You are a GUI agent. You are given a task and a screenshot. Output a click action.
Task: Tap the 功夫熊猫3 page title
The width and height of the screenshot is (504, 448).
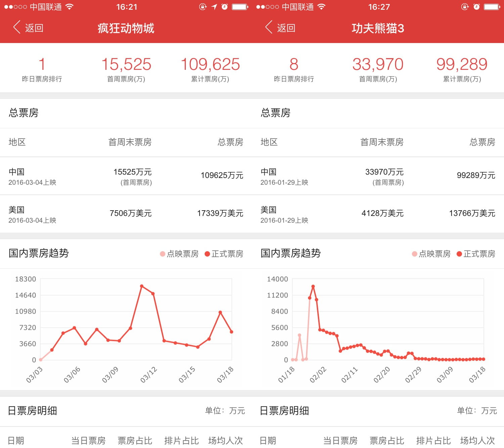pyautogui.click(x=378, y=28)
